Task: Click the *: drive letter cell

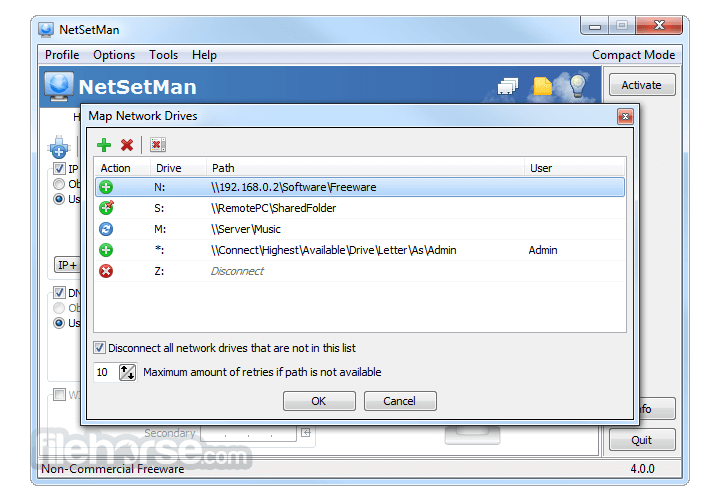Action: coord(159,250)
